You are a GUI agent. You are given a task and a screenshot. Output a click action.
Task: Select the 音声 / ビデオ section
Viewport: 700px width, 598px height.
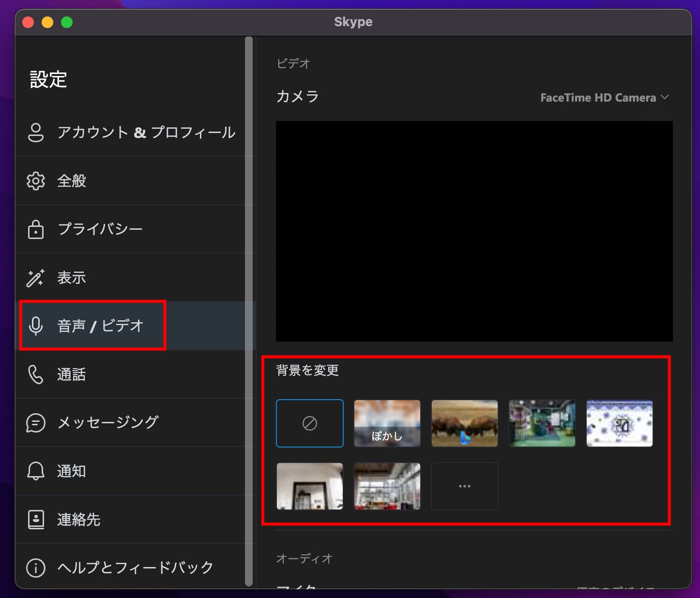click(x=130, y=326)
